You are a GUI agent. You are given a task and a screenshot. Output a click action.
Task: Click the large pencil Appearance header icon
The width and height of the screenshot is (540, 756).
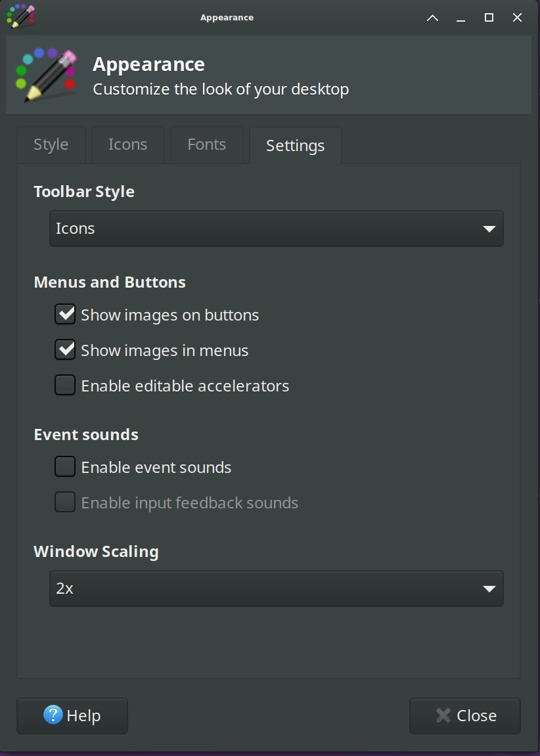click(46, 75)
